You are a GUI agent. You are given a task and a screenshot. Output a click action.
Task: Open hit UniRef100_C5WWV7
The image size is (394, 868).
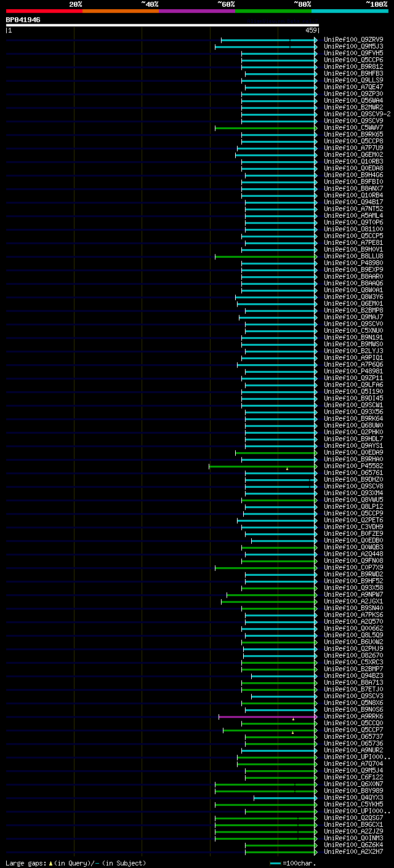click(353, 127)
